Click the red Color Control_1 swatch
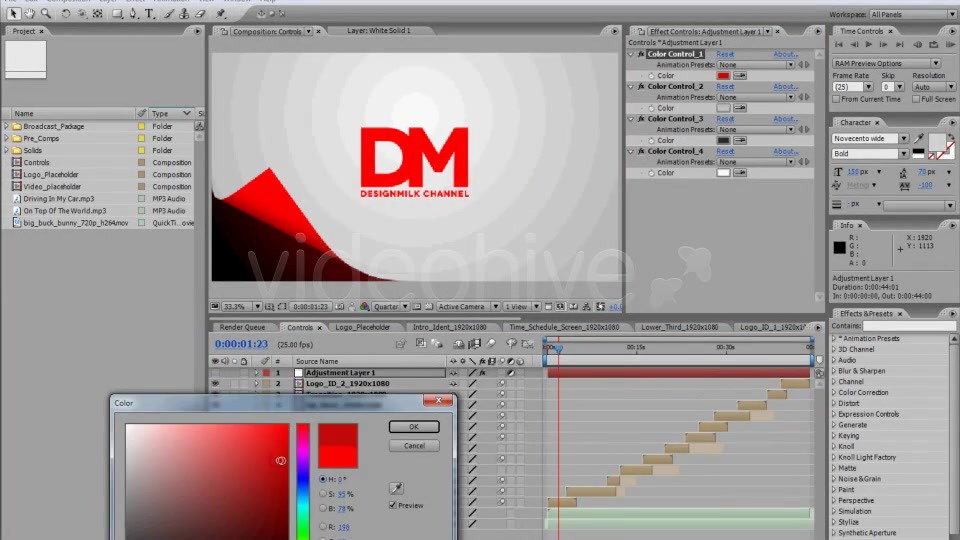This screenshot has height=540, width=960. click(723, 76)
